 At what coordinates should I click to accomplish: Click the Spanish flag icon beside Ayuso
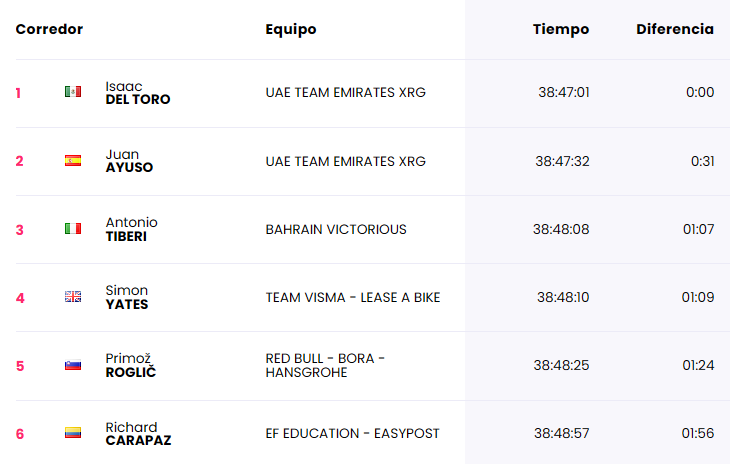[73, 160]
